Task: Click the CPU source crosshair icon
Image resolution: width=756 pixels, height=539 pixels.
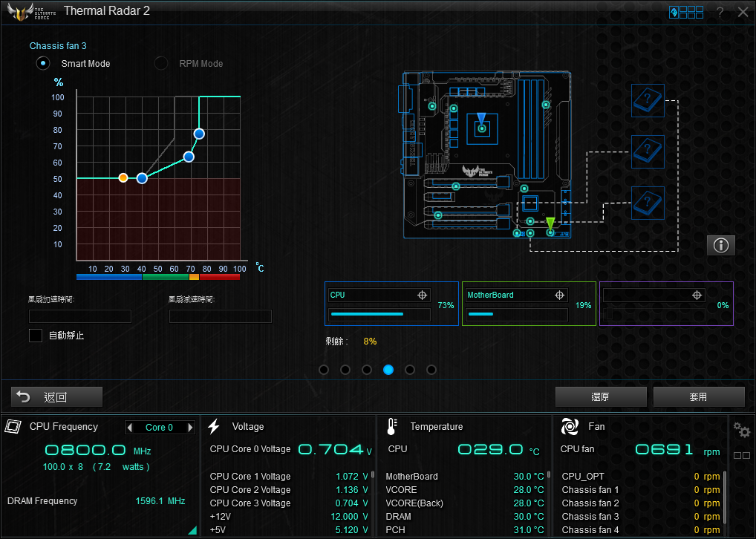Action: pos(423,295)
